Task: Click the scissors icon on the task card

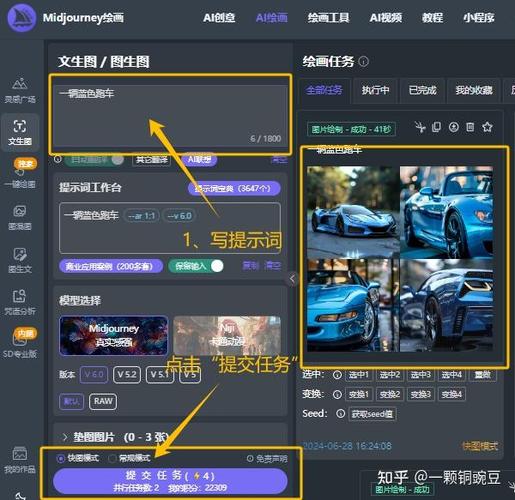Action: point(420,127)
